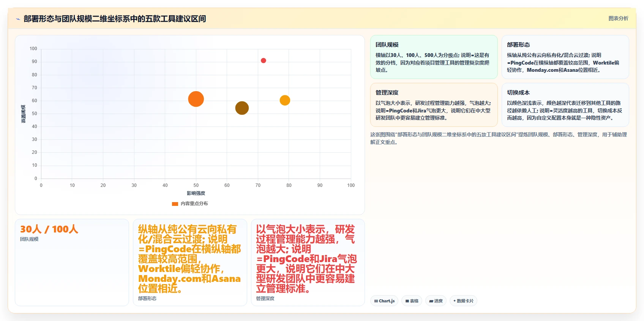Click the small icon before the chart title

[18, 19]
